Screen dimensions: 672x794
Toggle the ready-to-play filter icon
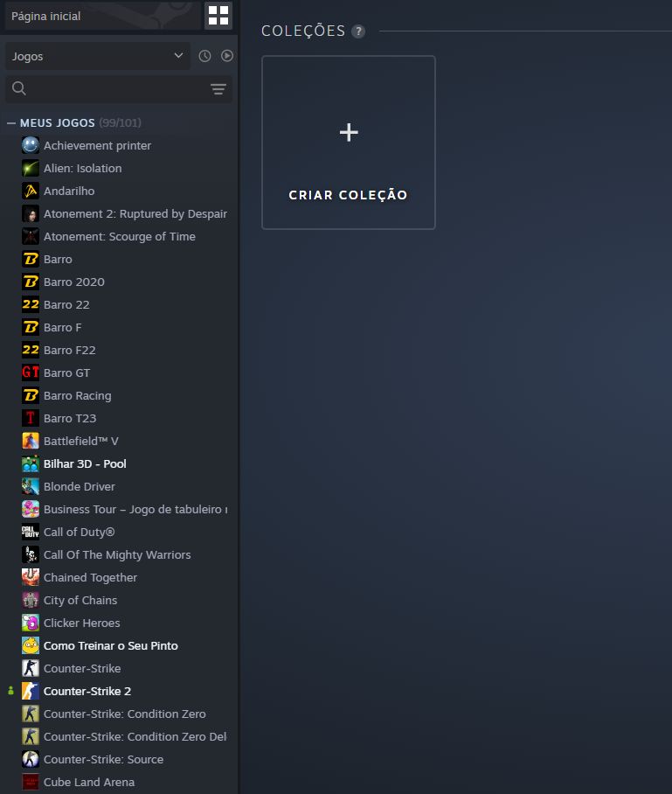(226, 56)
